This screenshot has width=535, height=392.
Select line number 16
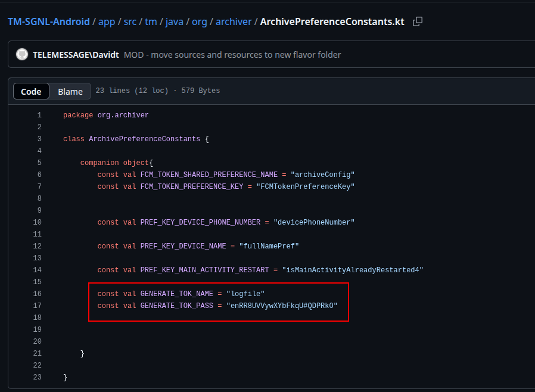pos(37,294)
